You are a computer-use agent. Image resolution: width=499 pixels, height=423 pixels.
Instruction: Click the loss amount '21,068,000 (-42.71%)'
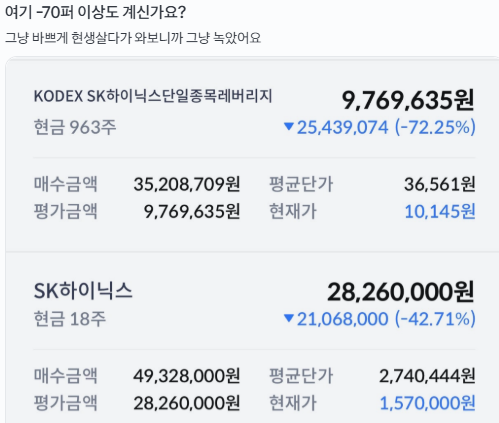(x=386, y=319)
